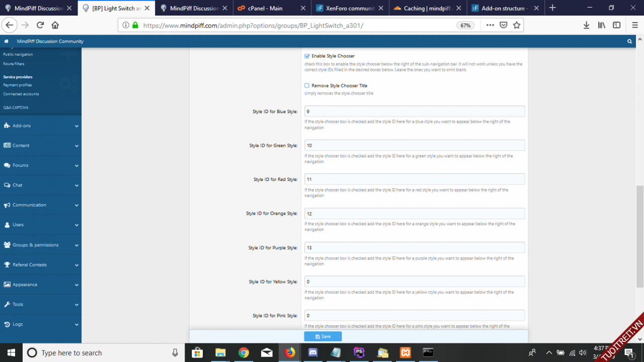Bookmark this page with the star icon
This screenshot has width=644, height=362.
pos(516,25)
